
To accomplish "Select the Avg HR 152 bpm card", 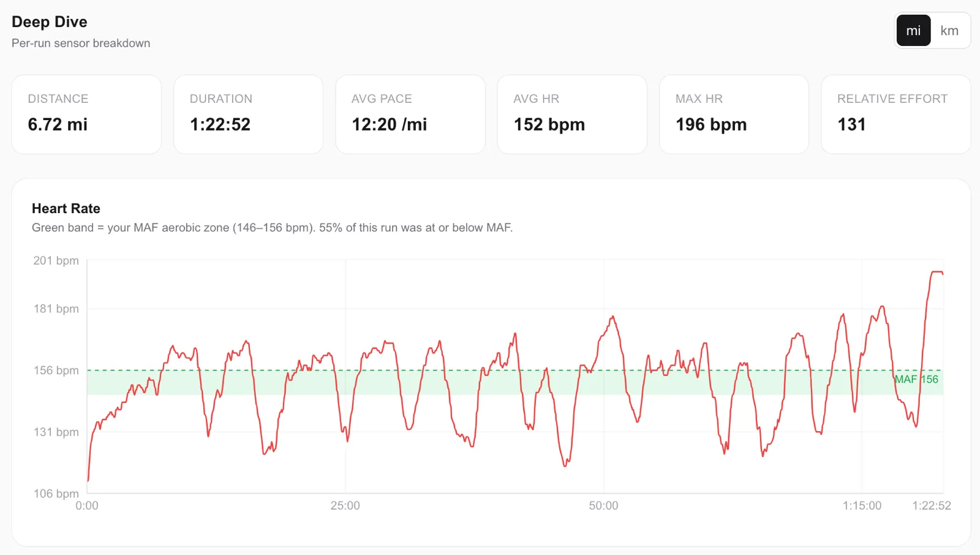I will (x=572, y=115).
